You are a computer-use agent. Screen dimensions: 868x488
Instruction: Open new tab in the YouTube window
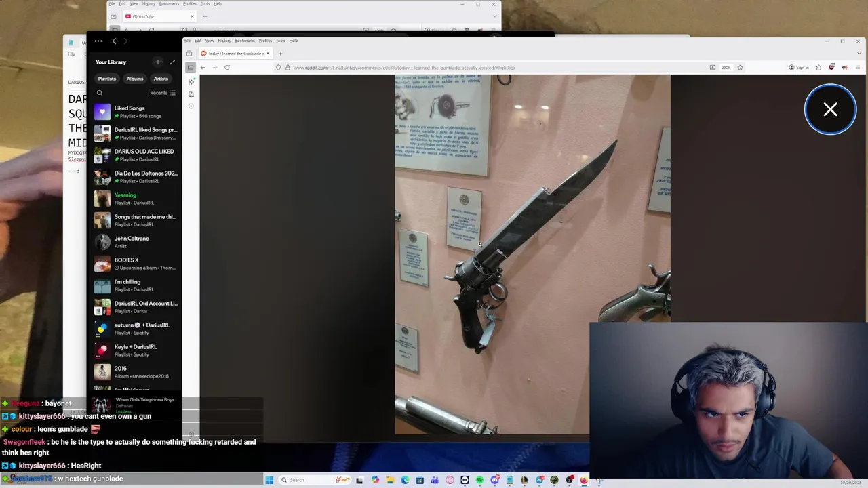(205, 16)
